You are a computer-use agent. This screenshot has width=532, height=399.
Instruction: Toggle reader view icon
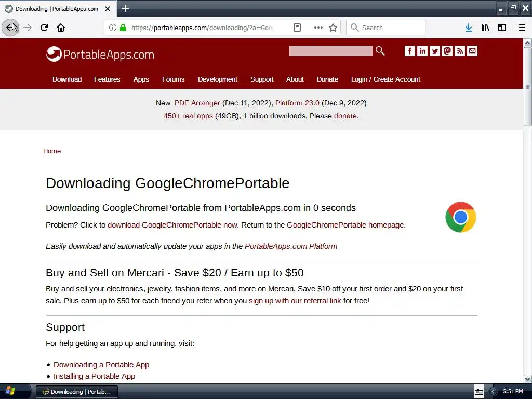pyautogui.click(x=297, y=28)
